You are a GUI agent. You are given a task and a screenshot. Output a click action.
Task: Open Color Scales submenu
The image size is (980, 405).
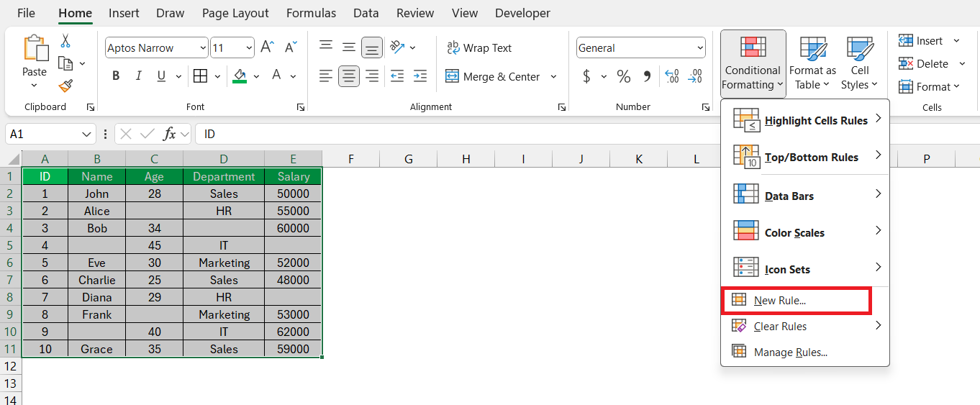pos(805,232)
